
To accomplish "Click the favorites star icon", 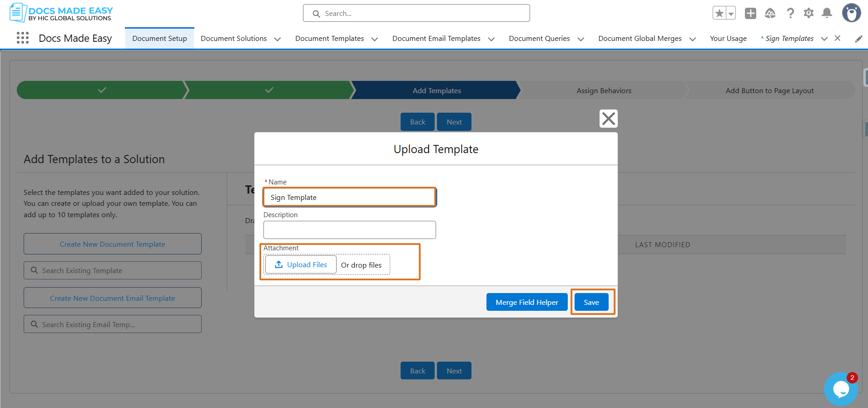I will point(719,14).
